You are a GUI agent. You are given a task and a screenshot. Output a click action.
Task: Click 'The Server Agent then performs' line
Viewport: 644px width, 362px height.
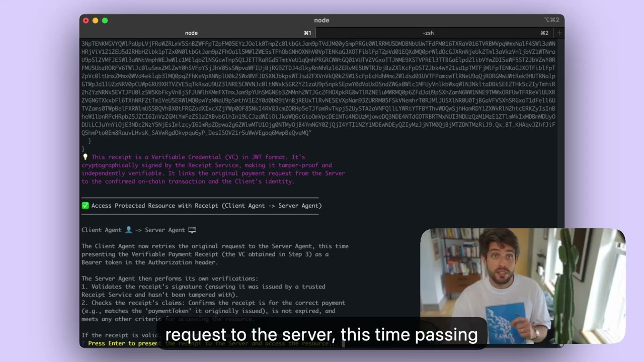tap(170, 279)
